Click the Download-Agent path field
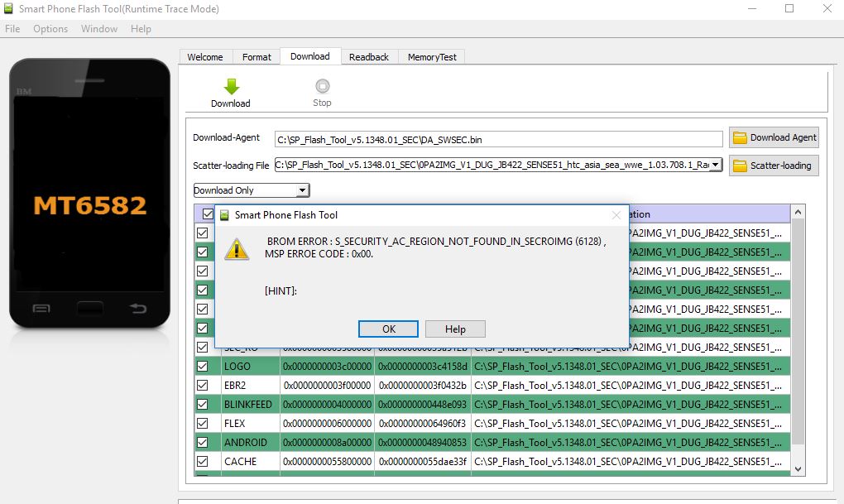 click(498, 139)
